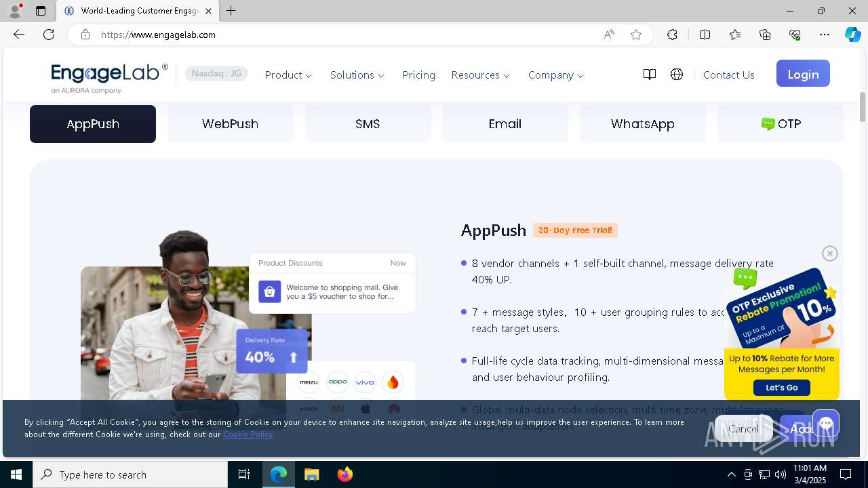
Task: Open the Cookie Policy link
Action: tap(248, 434)
